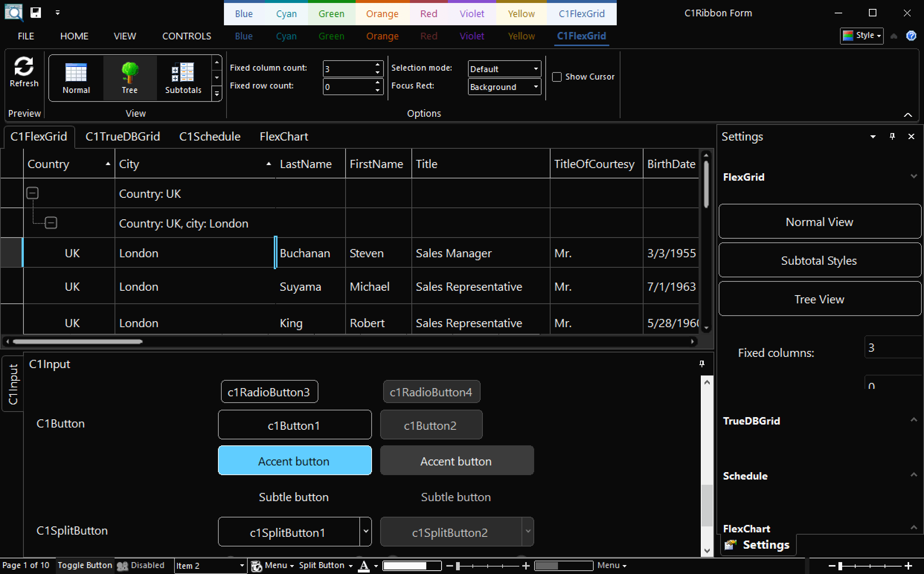Click the white progress bar in status bar
Image resolution: width=924 pixels, height=574 pixels.
[x=412, y=566]
